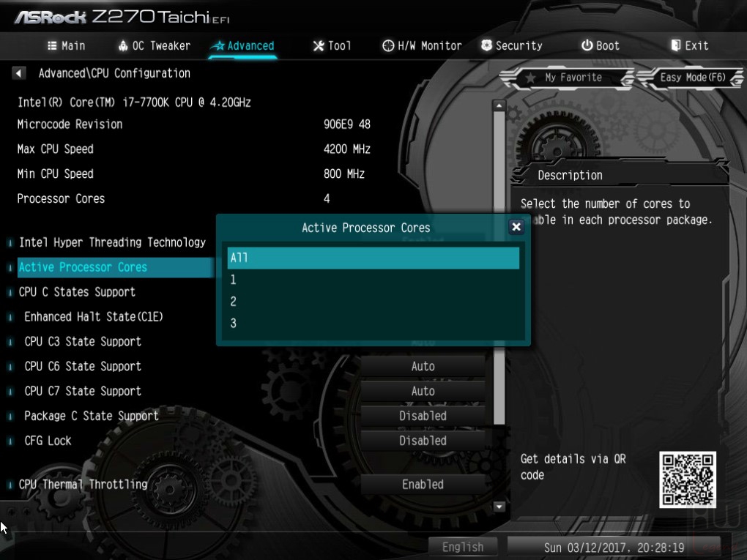The height and width of the screenshot is (560, 747).
Task: Close the Active Processor Cores popup
Action: [x=516, y=227]
